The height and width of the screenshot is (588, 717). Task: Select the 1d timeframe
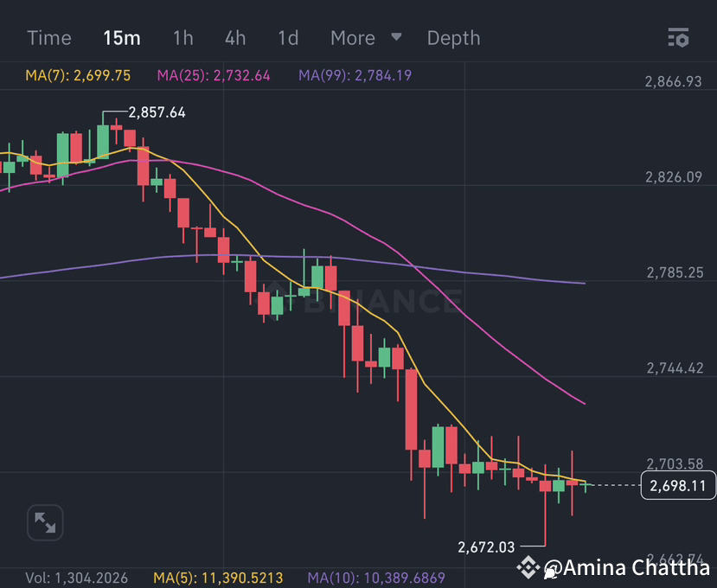287,38
